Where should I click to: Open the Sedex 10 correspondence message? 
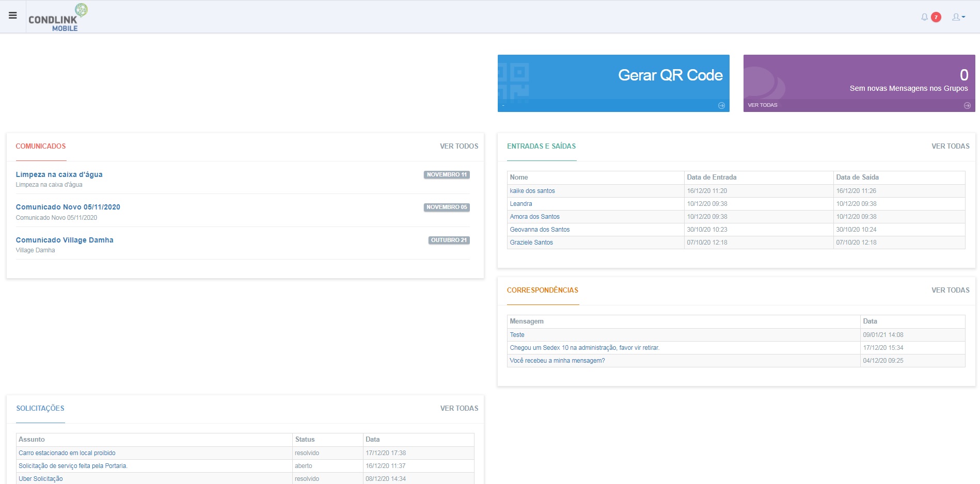pos(584,348)
